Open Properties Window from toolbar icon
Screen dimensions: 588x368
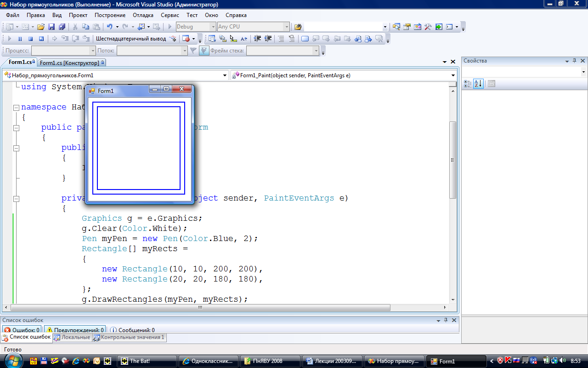click(407, 27)
